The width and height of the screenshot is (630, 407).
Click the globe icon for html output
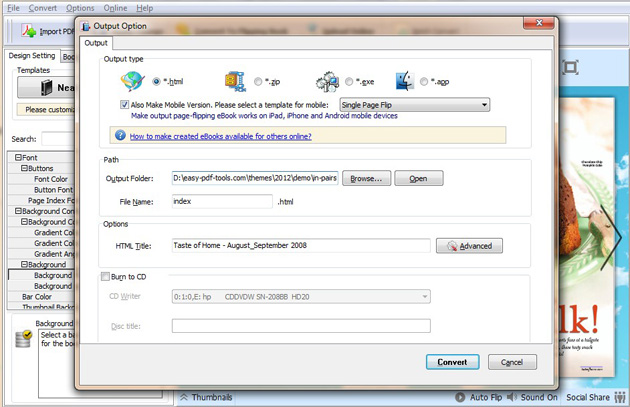point(132,81)
